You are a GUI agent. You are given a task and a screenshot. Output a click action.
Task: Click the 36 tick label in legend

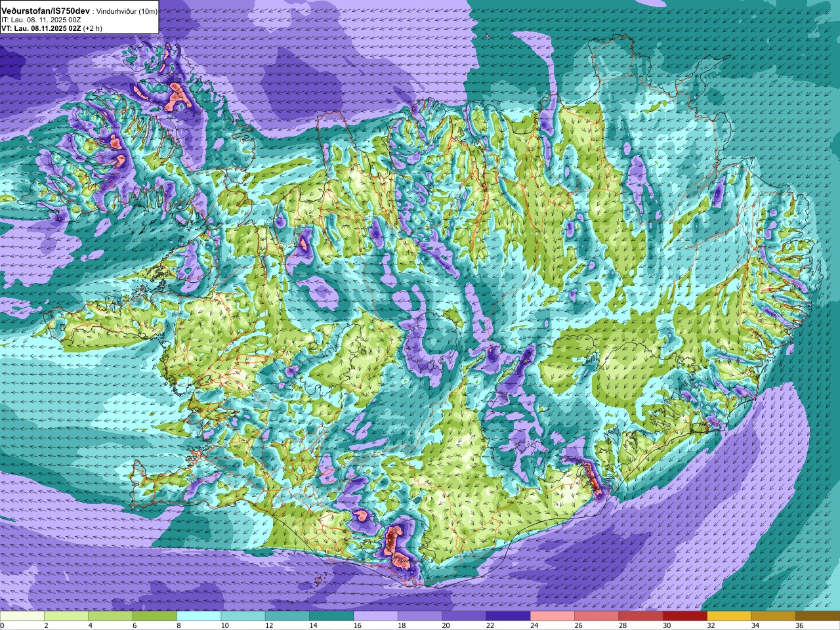(799, 625)
